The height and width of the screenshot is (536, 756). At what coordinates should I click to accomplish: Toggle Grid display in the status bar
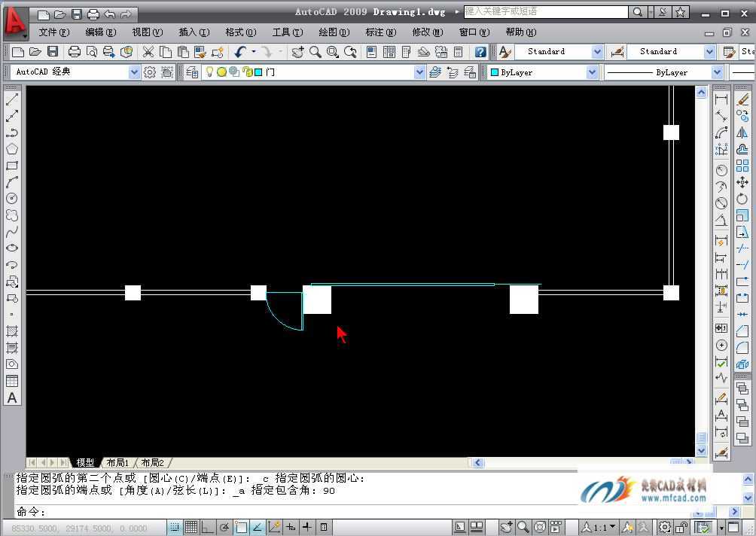tap(191, 528)
